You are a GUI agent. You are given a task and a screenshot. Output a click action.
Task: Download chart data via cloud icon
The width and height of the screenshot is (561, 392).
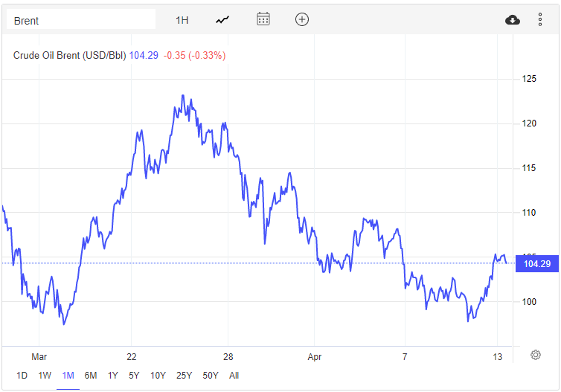pos(513,20)
